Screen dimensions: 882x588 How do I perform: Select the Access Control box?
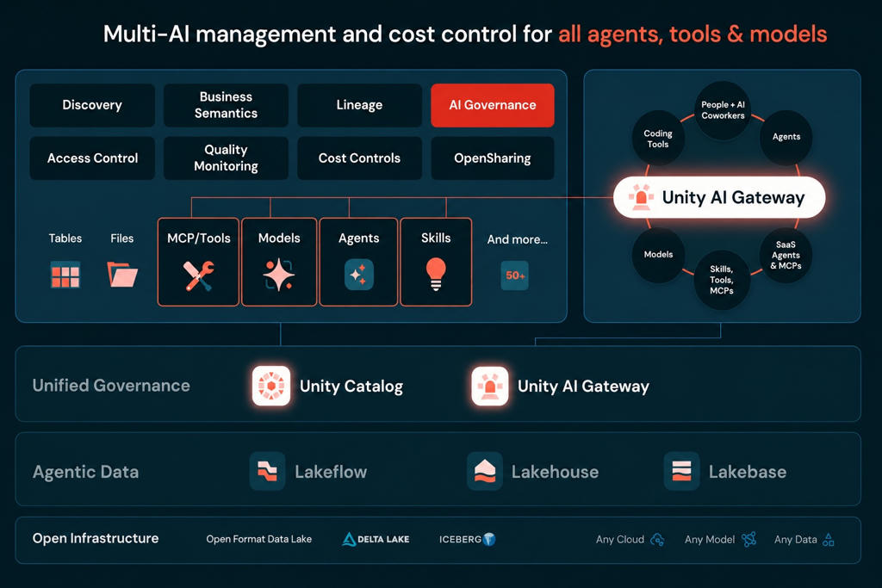point(92,158)
